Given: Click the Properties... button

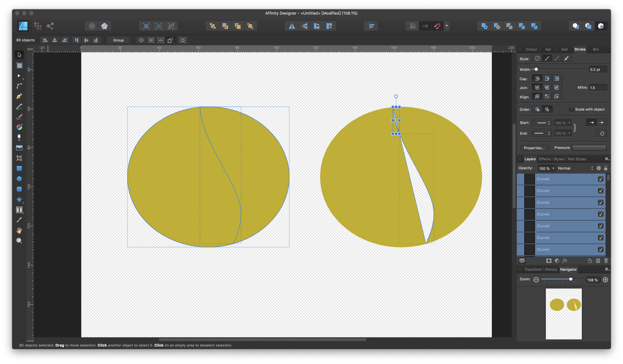Looking at the screenshot, I should pos(534,148).
